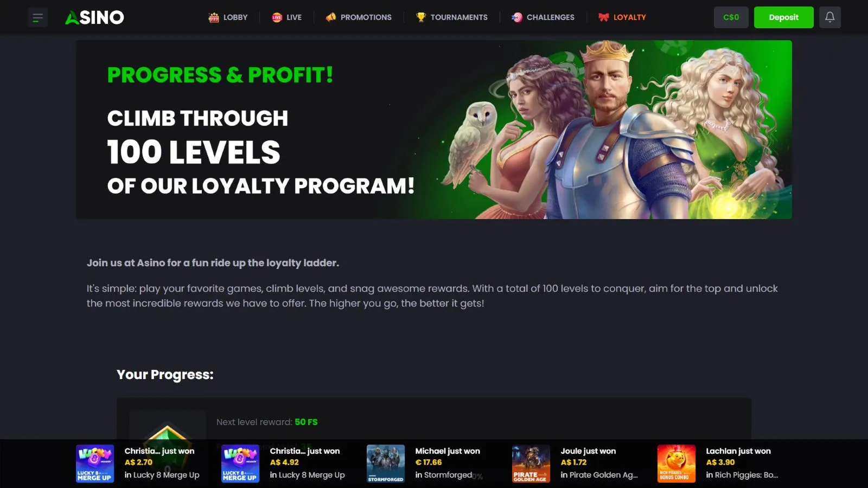The width and height of the screenshot is (868, 488).
Task: Open the C$0 balance selector
Action: point(731,17)
